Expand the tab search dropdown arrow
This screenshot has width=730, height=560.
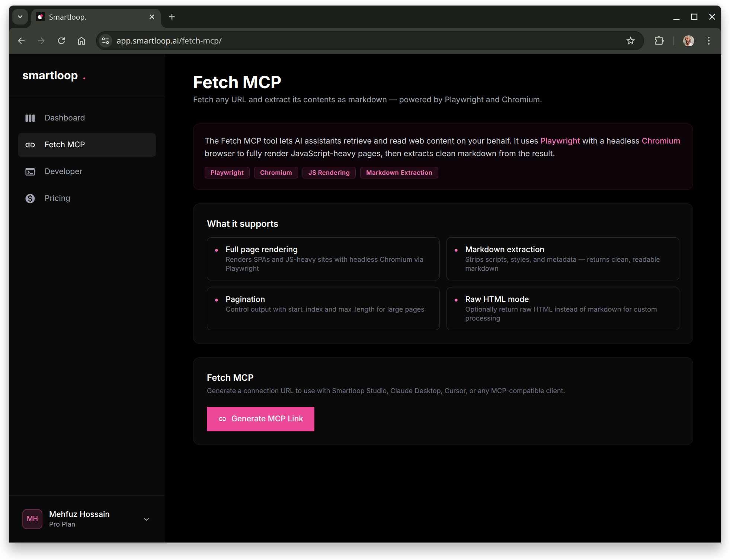click(20, 17)
